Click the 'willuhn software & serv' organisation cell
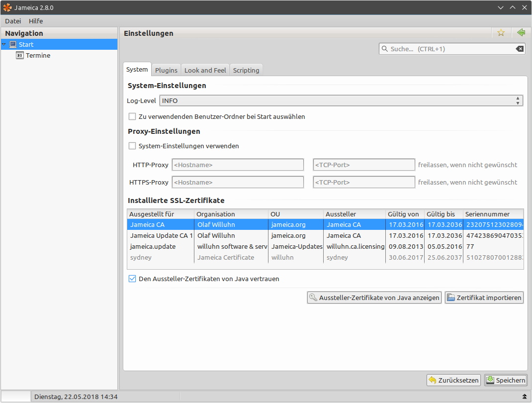Screen dimensions: 532x403 [232, 246]
